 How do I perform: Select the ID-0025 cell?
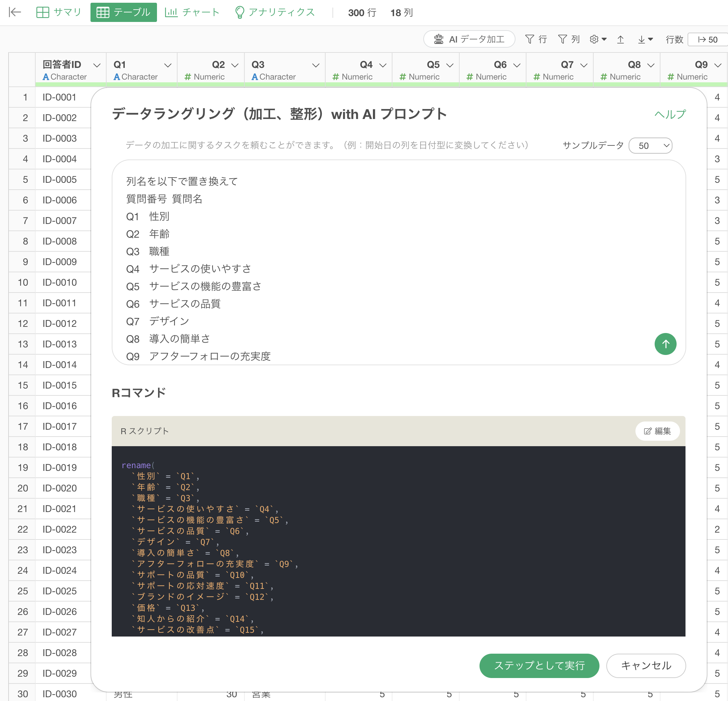[63, 591]
